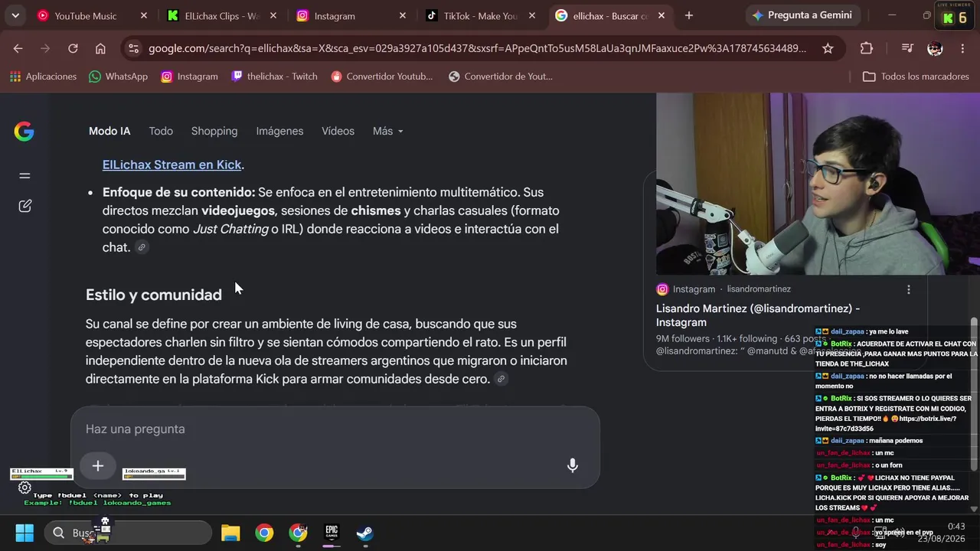
Task: Select the Imágenes search tab
Action: (279, 131)
